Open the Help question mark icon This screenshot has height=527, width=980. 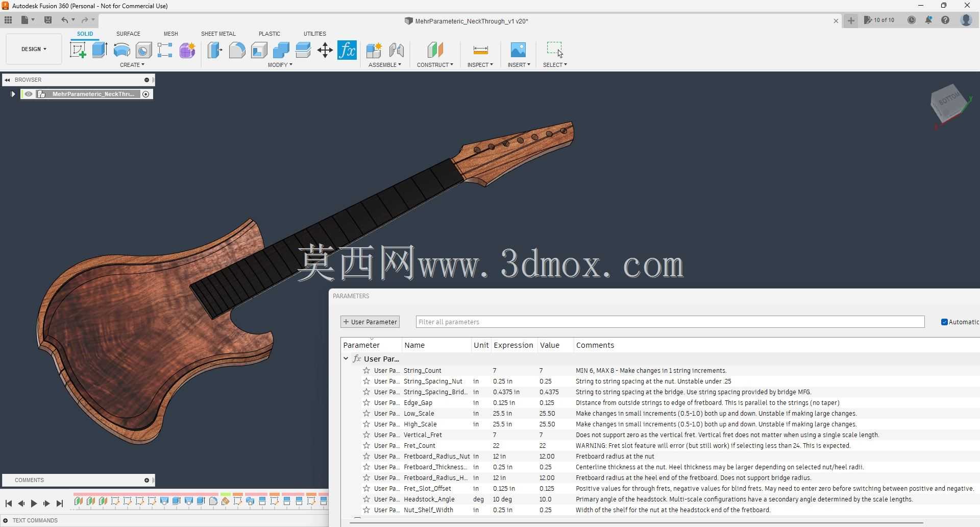945,20
